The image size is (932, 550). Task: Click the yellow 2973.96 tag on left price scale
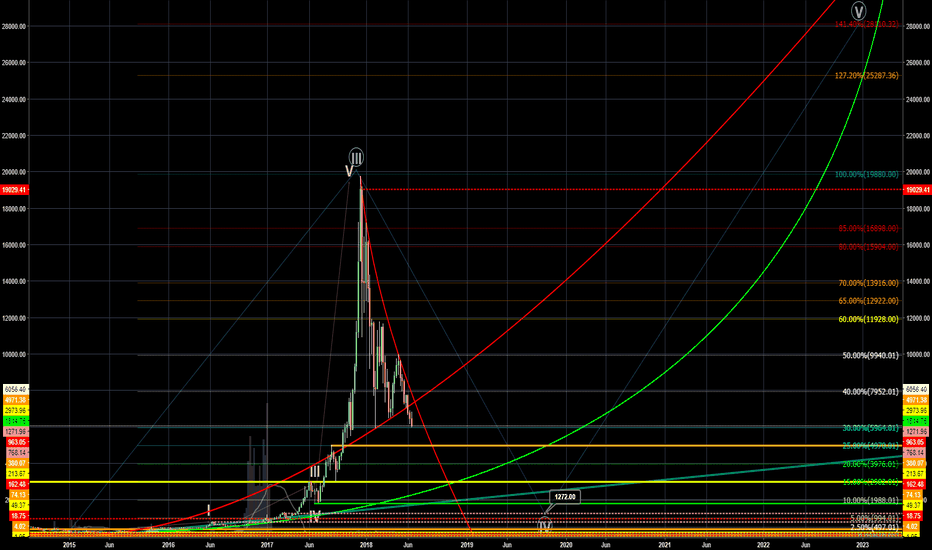pos(15,410)
